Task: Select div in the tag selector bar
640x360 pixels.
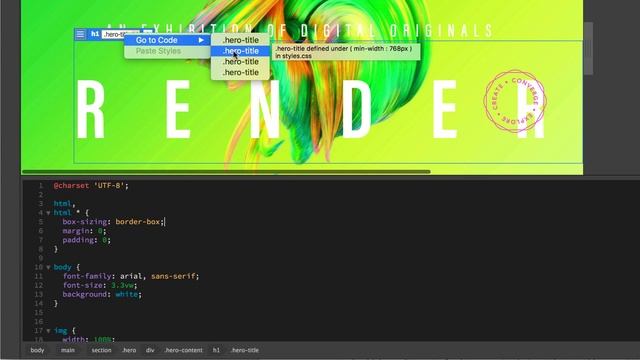Action: [x=150, y=350]
